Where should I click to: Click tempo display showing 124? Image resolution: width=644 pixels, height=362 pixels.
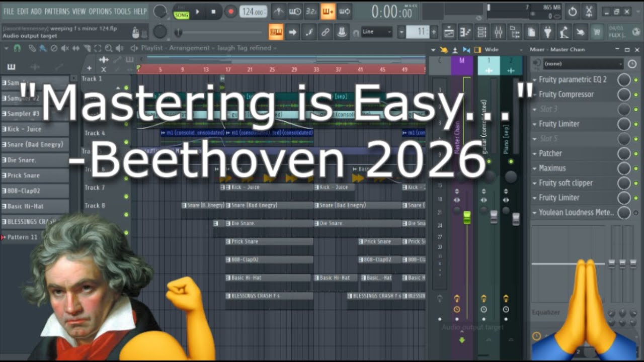point(253,12)
